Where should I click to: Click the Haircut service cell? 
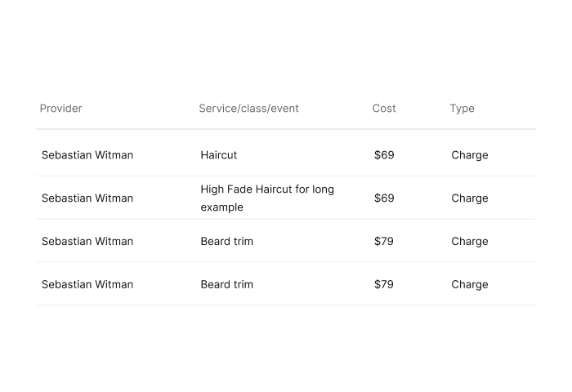tap(219, 155)
